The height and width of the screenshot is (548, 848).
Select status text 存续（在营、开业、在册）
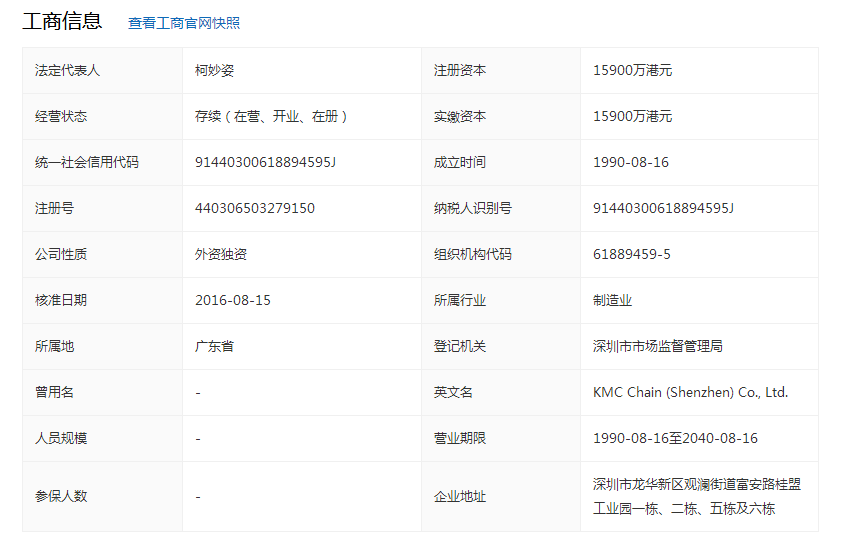pos(271,116)
